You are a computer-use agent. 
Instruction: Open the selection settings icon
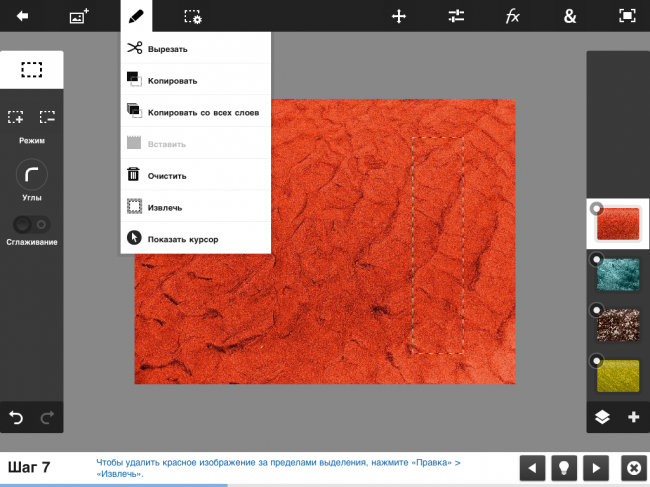193,16
